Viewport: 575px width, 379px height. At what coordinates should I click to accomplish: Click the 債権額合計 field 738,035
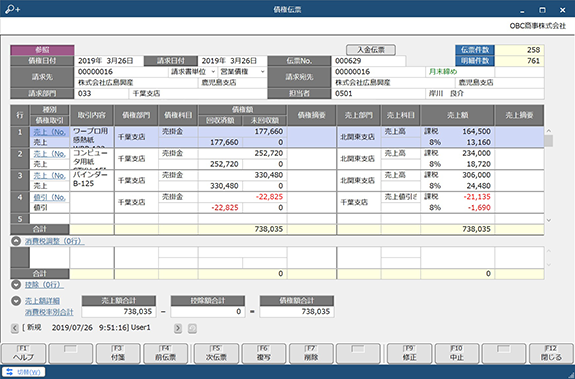(297, 312)
